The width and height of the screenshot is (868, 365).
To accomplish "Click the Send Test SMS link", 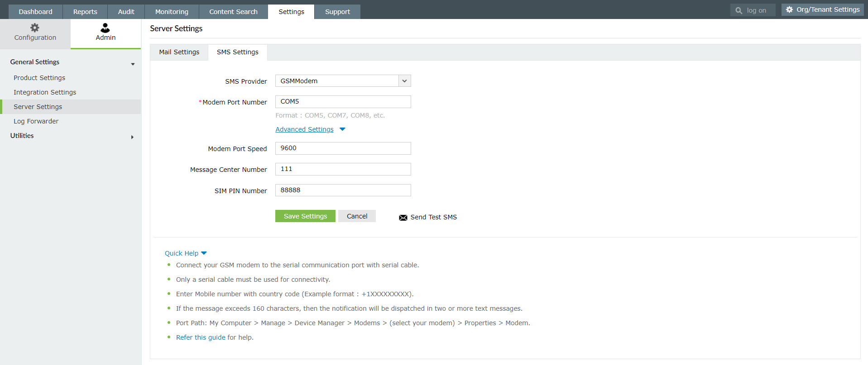I will point(433,217).
